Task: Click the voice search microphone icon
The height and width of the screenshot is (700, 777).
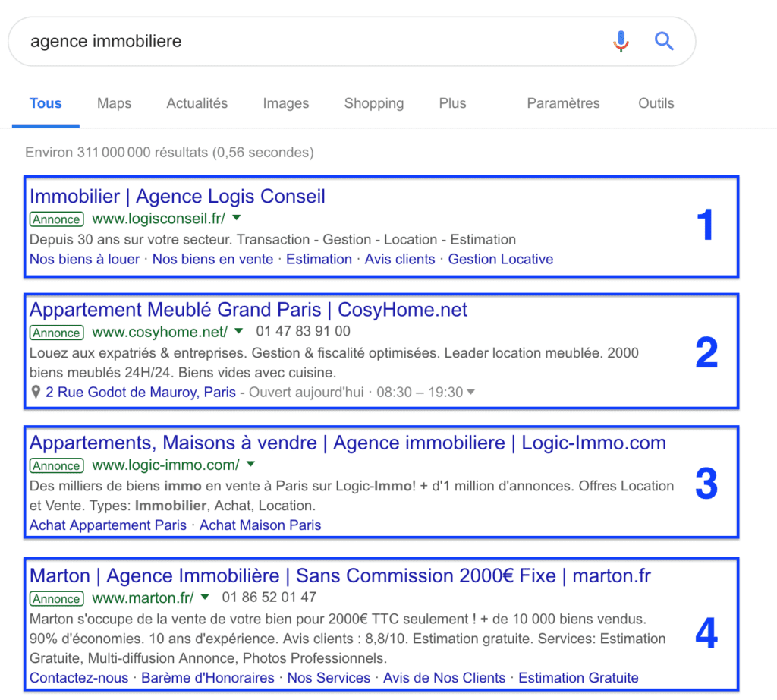Action: (x=621, y=41)
